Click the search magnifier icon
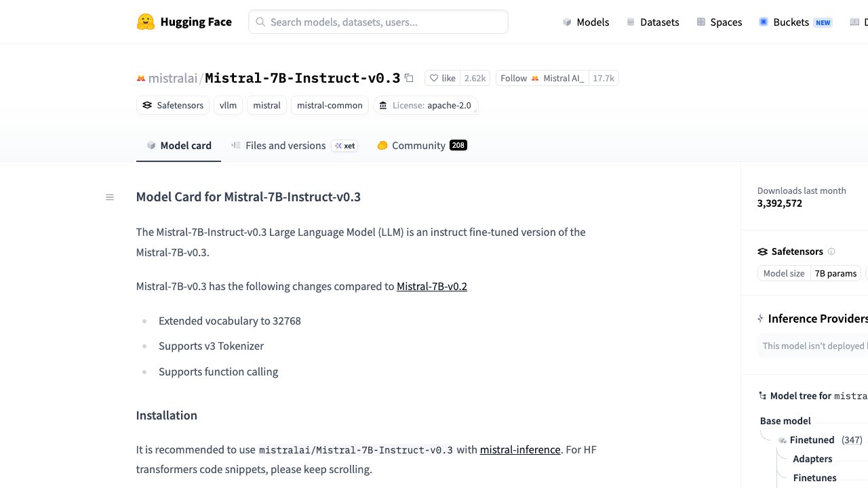The image size is (868, 488). (x=260, y=22)
